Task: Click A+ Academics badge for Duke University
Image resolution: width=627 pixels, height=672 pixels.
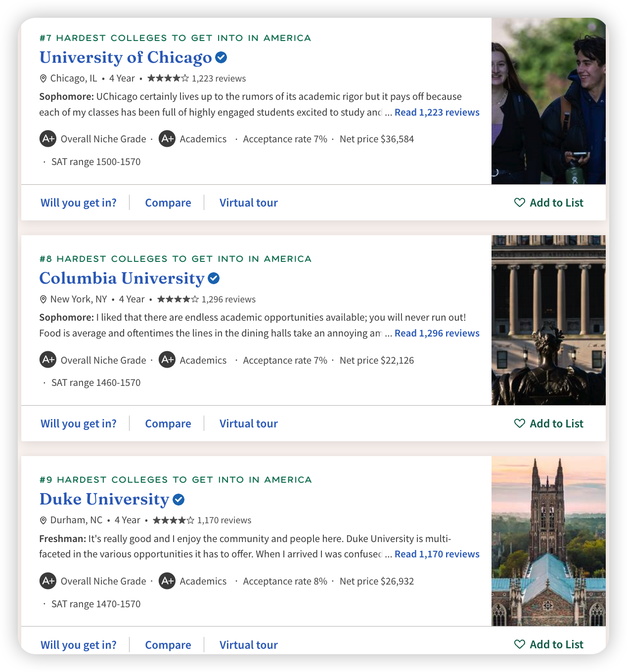Action: click(x=167, y=581)
